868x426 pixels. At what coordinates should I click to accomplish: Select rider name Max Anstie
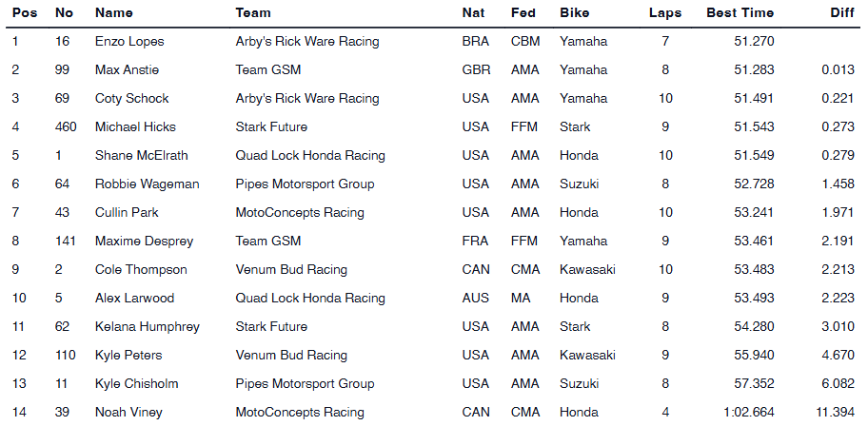[x=127, y=70]
